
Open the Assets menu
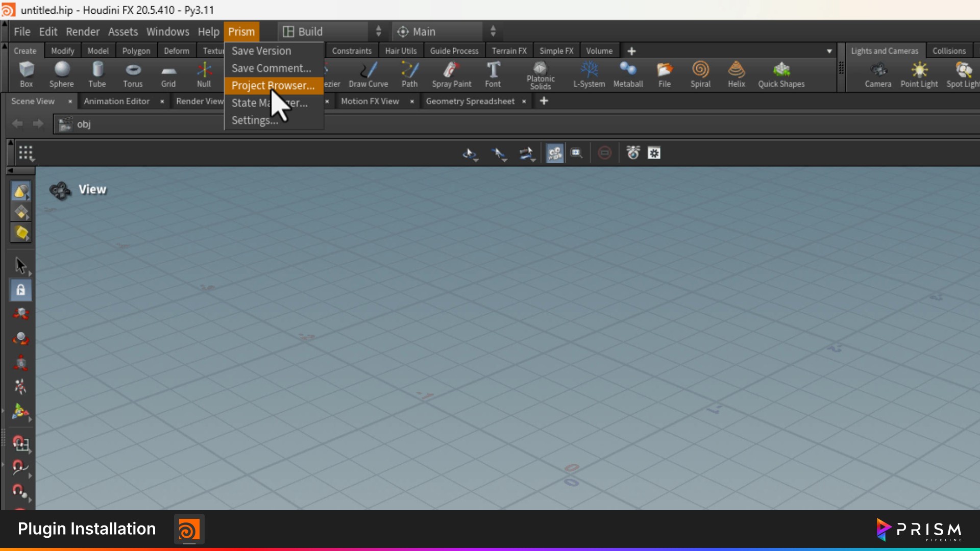tap(123, 32)
